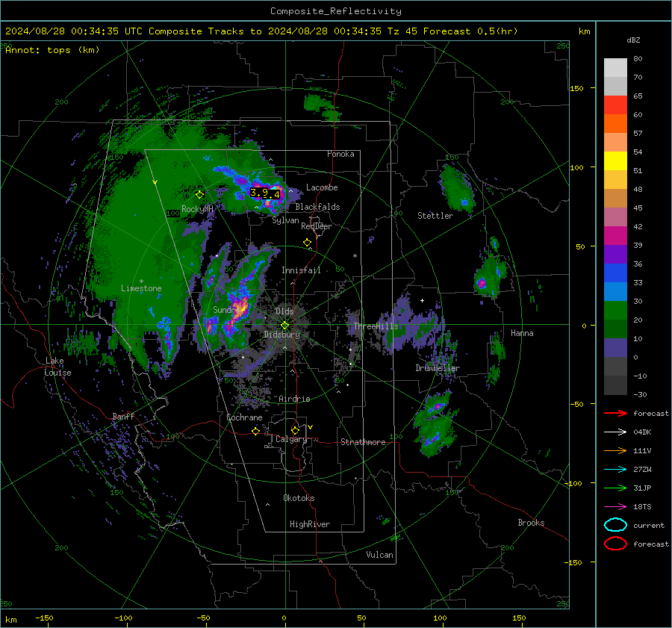672x628 pixels.
Task: Select the Sylvan label on map
Action: (x=285, y=220)
